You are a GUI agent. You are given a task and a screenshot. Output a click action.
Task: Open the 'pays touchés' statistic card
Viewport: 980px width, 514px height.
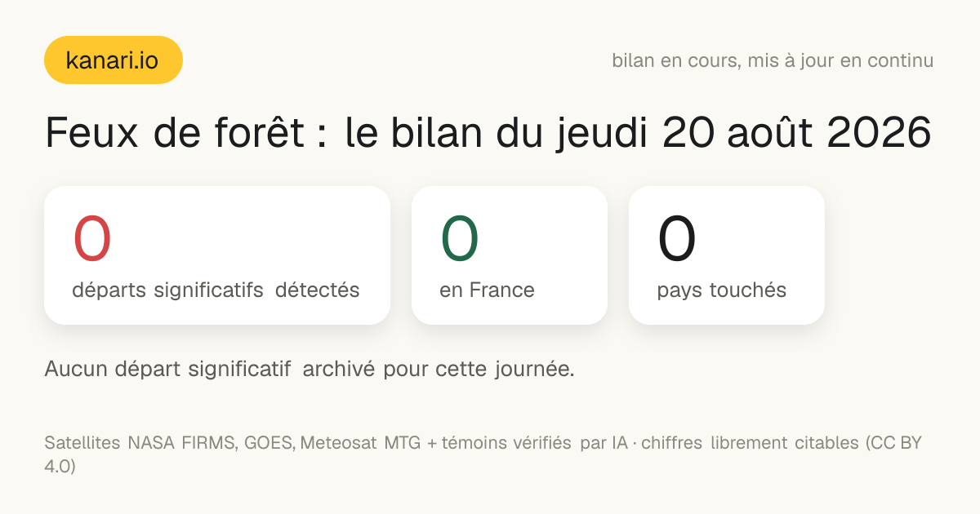pyautogui.click(x=727, y=255)
